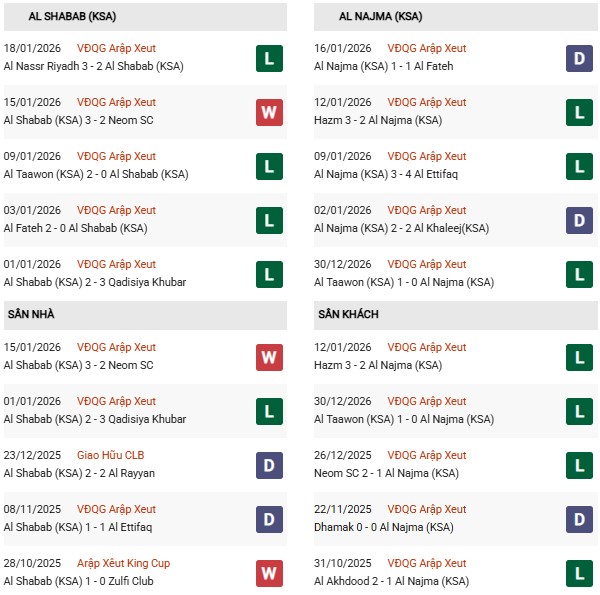600x595 pixels.
Task: Click the D badge for Al Shabab 2-2 Al Rayyan
Action: [x=267, y=465]
